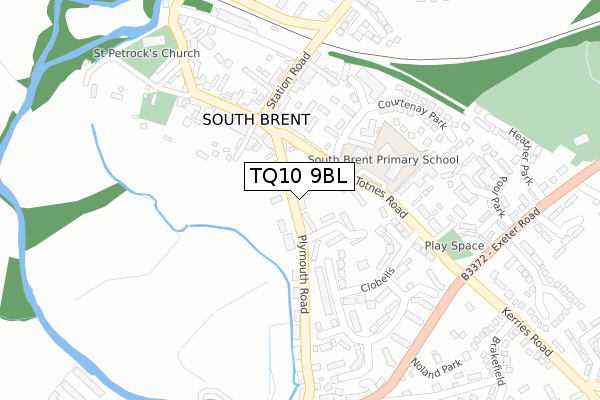Click the Station Road street label
Viewport: 600px width, 400px height.
coord(288,80)
